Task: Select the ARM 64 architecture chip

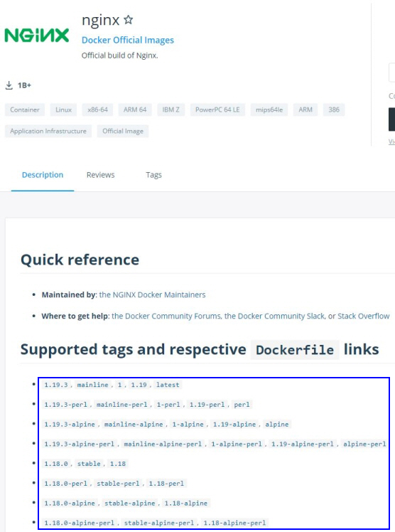Action: pos(135,110)
